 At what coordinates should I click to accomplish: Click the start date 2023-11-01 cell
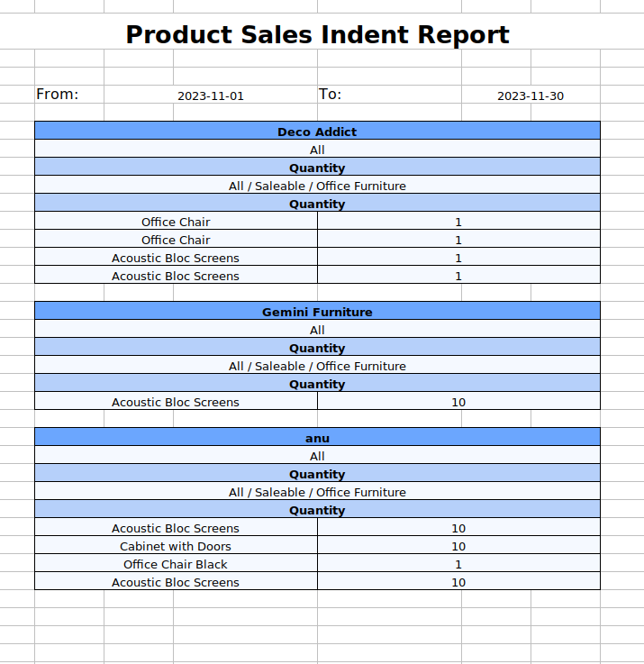click(x=211, y=96)
